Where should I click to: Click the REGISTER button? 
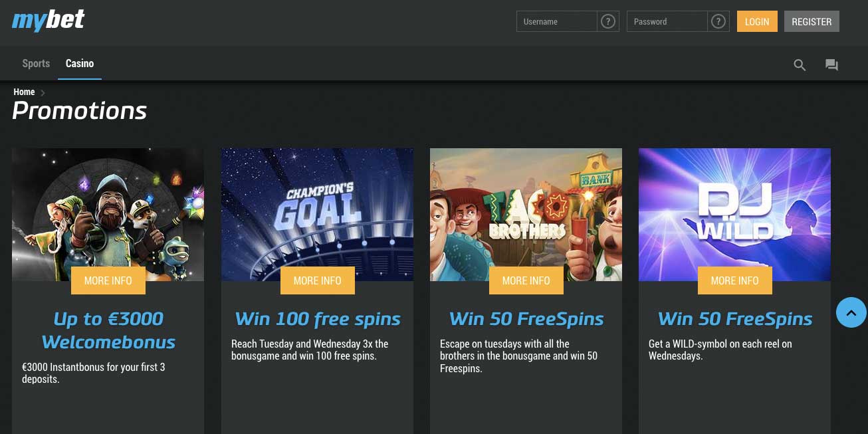pyautogui.click(x=812, y=21)
